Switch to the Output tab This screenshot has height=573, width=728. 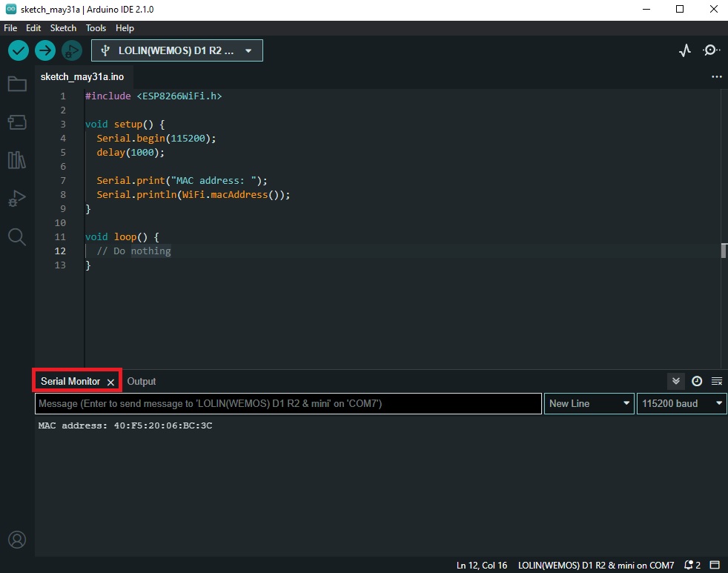pyautogui.click(x=141, y=381)
